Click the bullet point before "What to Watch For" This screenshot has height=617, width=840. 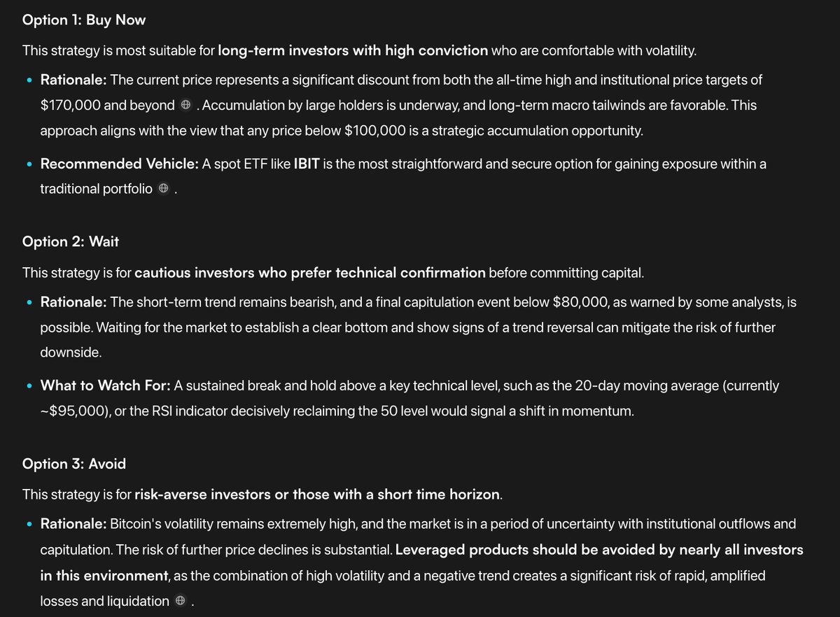(x=29, y=386)
